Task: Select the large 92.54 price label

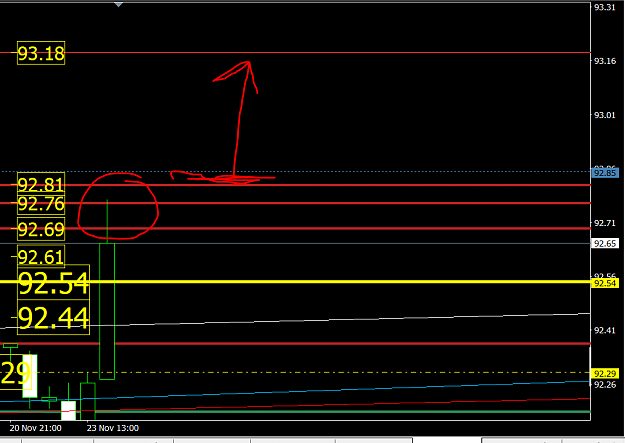Action: pos(53,282)
